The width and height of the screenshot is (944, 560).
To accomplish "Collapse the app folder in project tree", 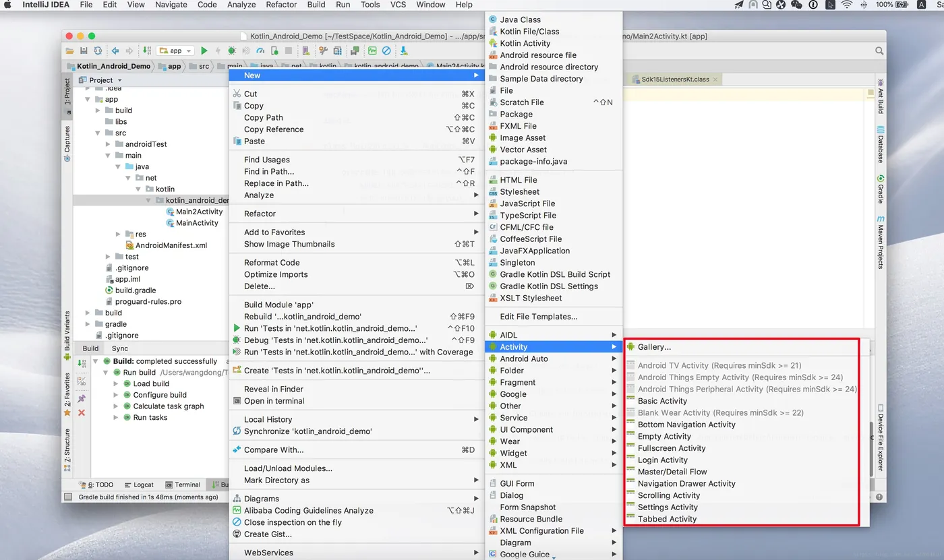I will [88, 99].
